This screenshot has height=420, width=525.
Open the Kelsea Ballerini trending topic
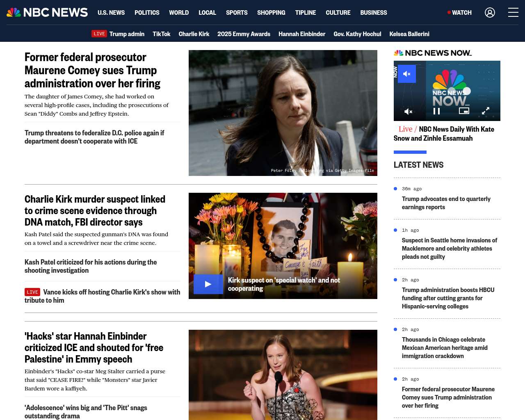(409, 34)
